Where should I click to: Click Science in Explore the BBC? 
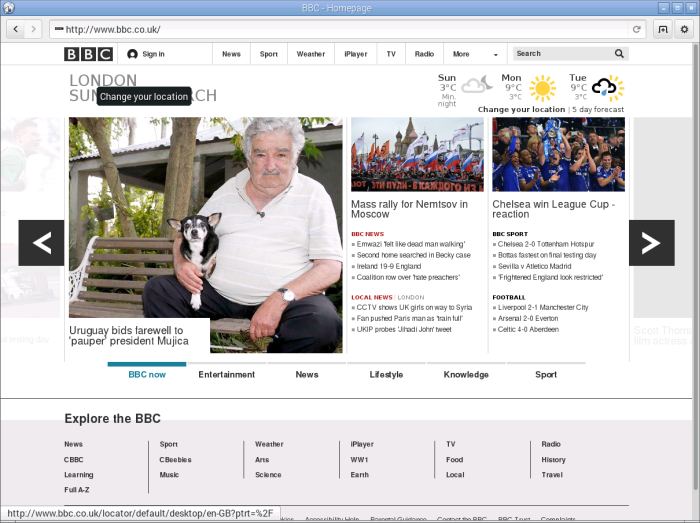(268, 475)
